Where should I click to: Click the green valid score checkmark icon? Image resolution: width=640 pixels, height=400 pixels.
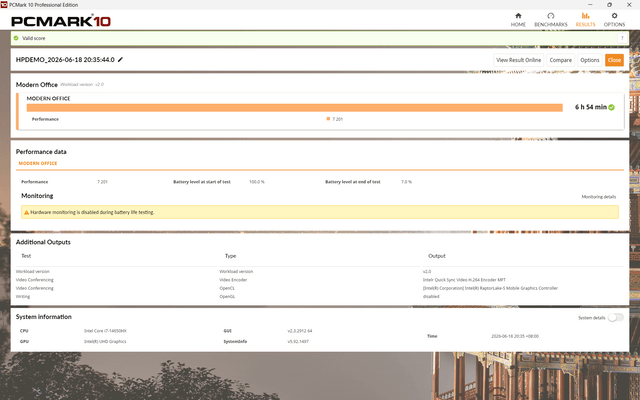(x=16, y=38)
